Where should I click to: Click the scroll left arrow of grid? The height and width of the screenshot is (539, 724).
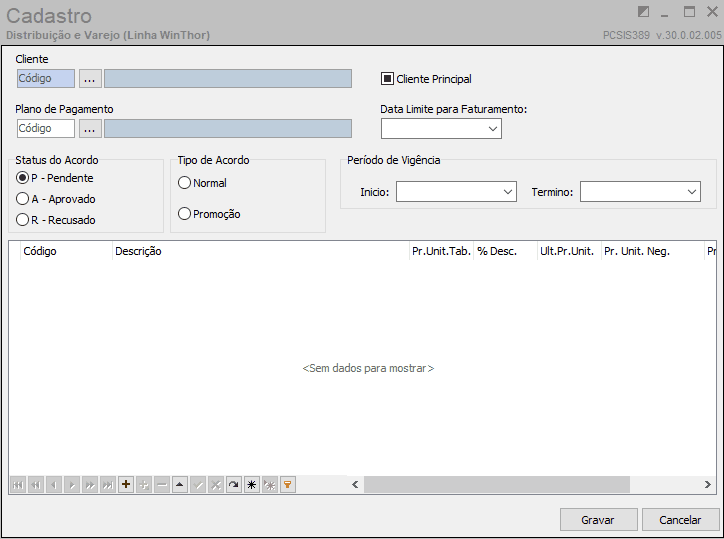coord(355,484)
